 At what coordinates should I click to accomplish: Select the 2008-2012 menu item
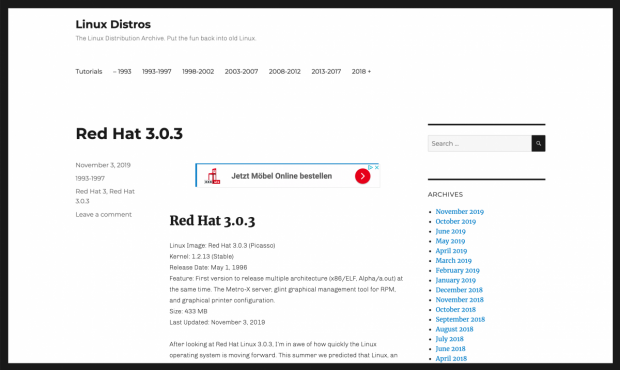(x=285, y=72)
